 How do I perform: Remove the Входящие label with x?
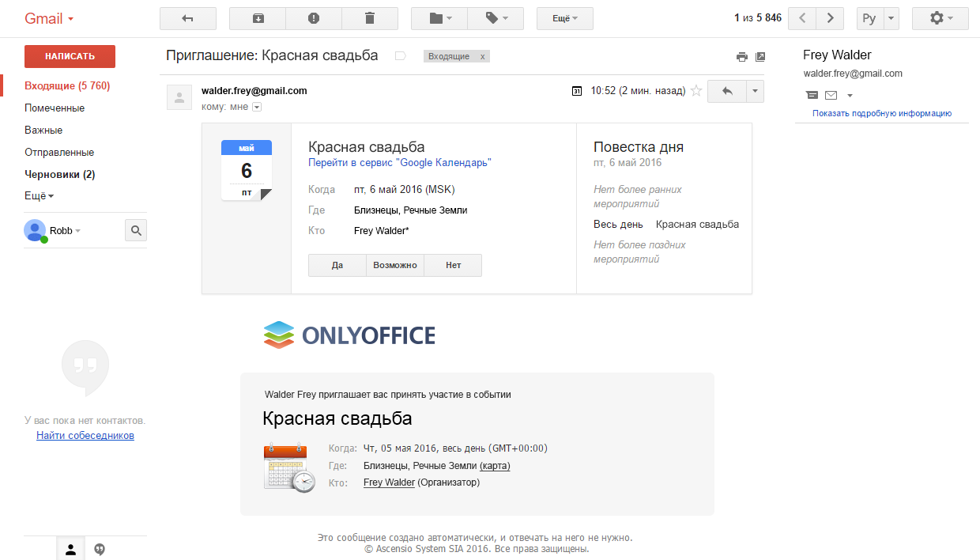pos(483,56)
